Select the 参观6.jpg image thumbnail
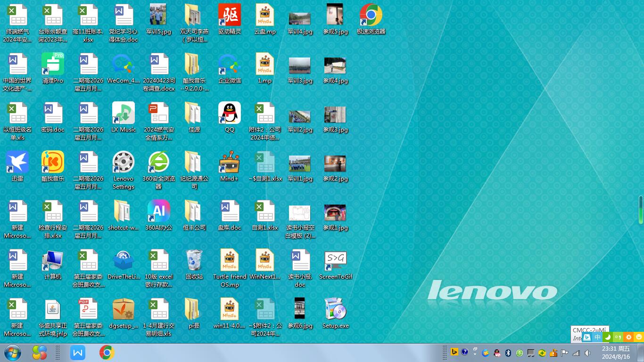The height and width of the screenshot is (362, 644). [x=300, y=309]
